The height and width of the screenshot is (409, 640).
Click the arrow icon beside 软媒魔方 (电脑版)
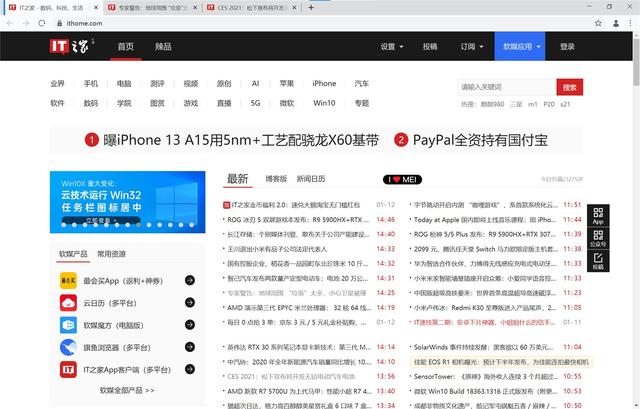pos(189,325)
